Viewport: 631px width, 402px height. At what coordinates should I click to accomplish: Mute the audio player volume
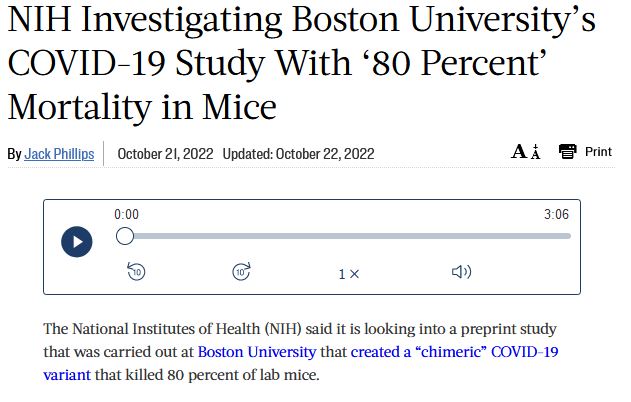461,272
